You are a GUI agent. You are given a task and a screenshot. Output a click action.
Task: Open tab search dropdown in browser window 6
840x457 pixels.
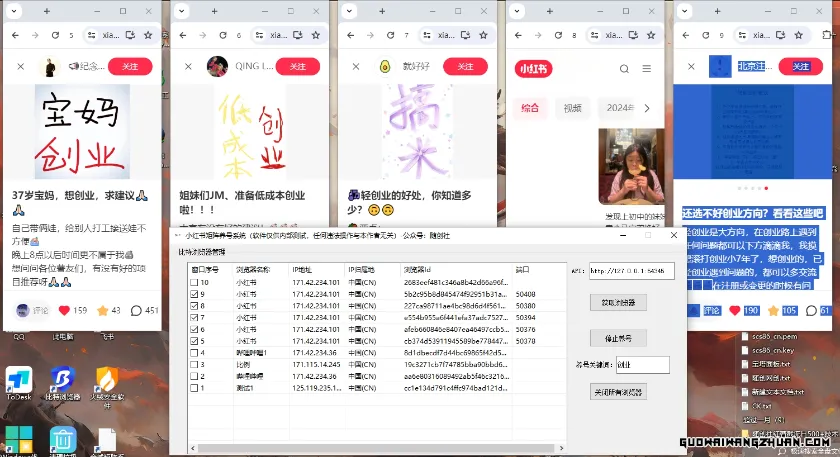[182, 11]
